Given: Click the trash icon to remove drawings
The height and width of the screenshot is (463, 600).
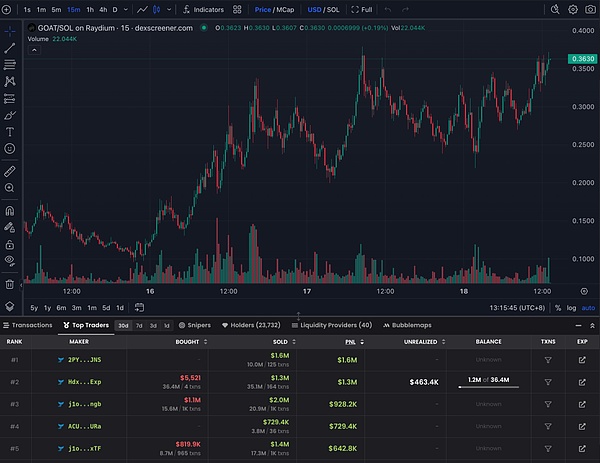Looking at the screenshot, I should [x=10, y=283].
